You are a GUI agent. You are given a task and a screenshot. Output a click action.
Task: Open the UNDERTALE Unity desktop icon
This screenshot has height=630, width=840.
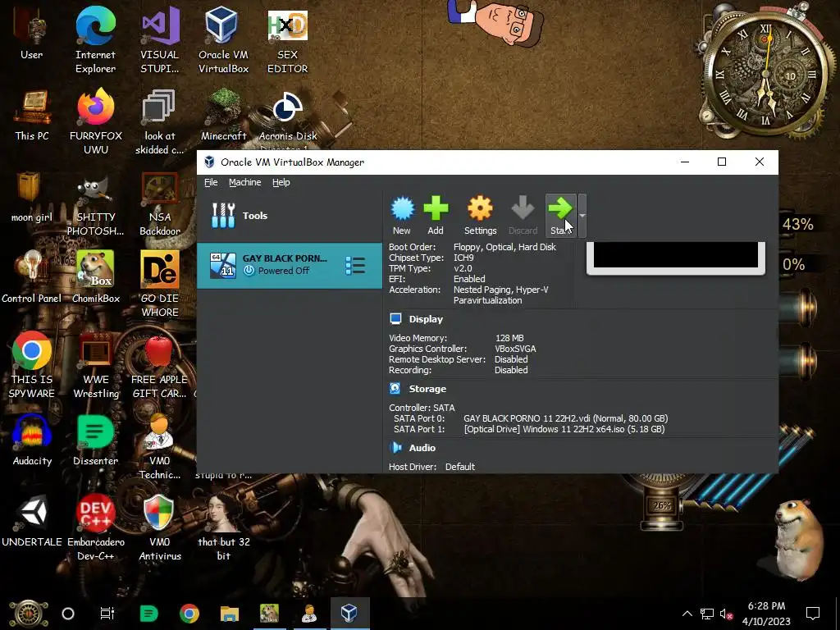32,521
